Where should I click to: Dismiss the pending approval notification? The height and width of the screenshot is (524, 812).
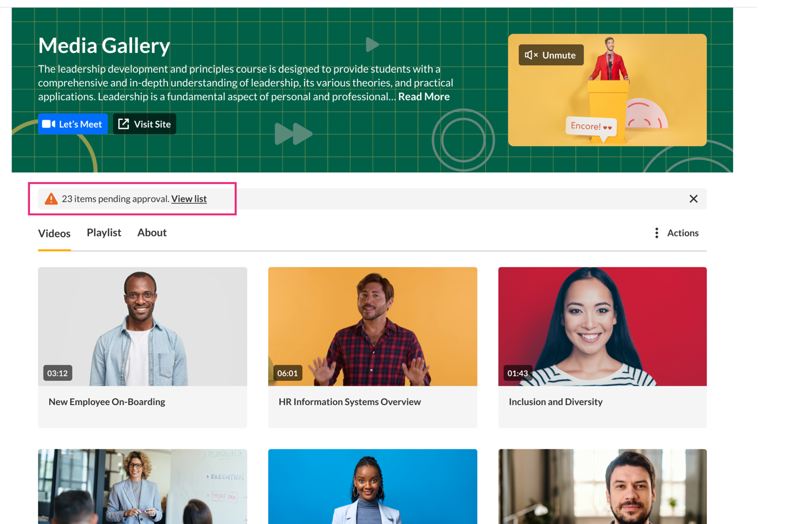tap(693, 199)
